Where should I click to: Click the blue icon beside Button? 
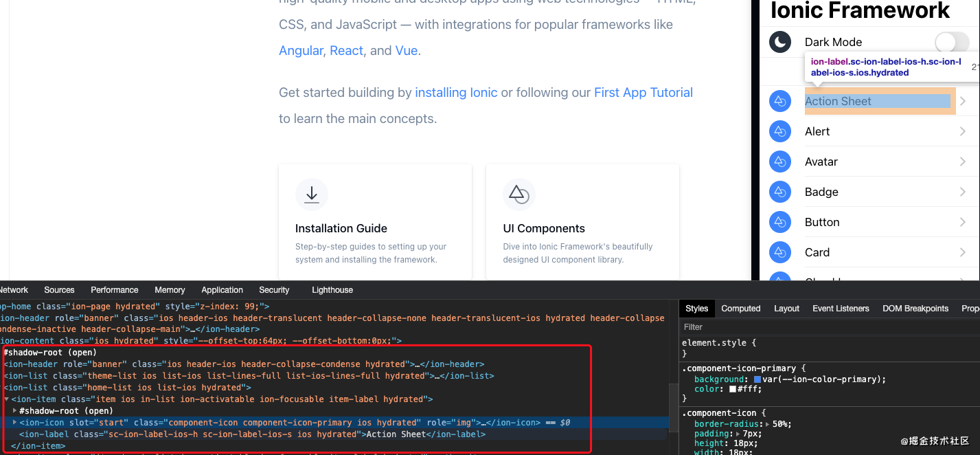pos(780,222)
